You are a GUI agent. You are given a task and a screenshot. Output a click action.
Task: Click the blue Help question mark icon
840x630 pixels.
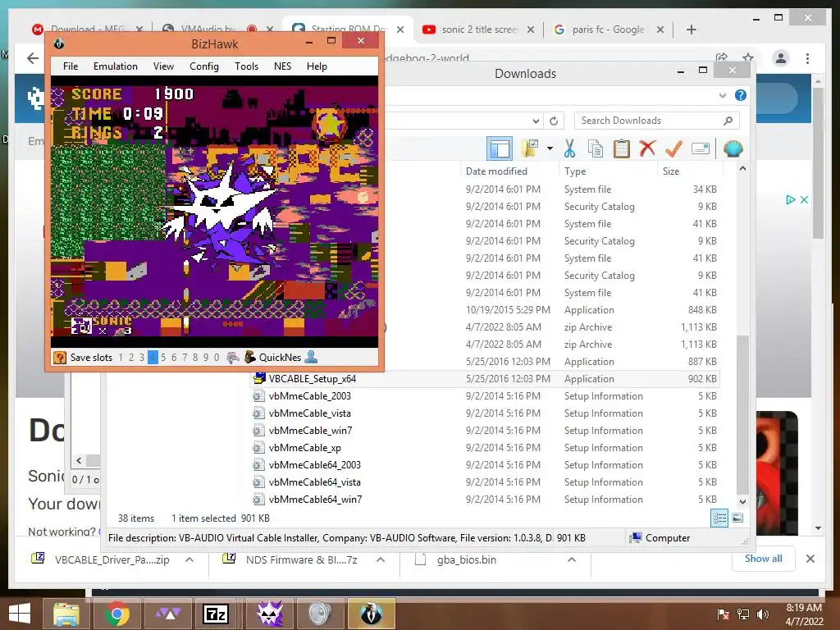tap(741, 95)
